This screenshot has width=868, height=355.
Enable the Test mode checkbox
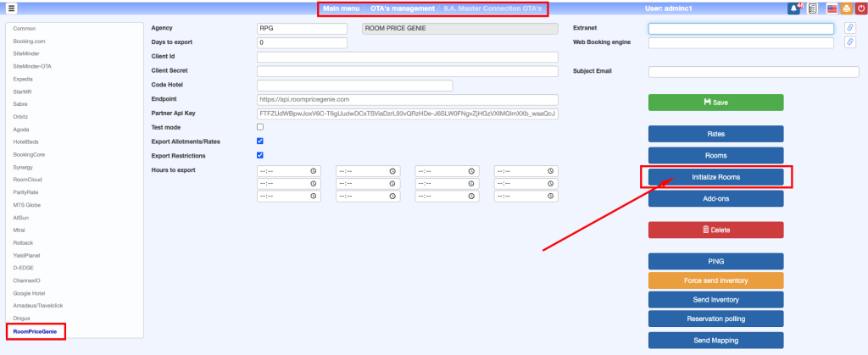coord(260,127)
